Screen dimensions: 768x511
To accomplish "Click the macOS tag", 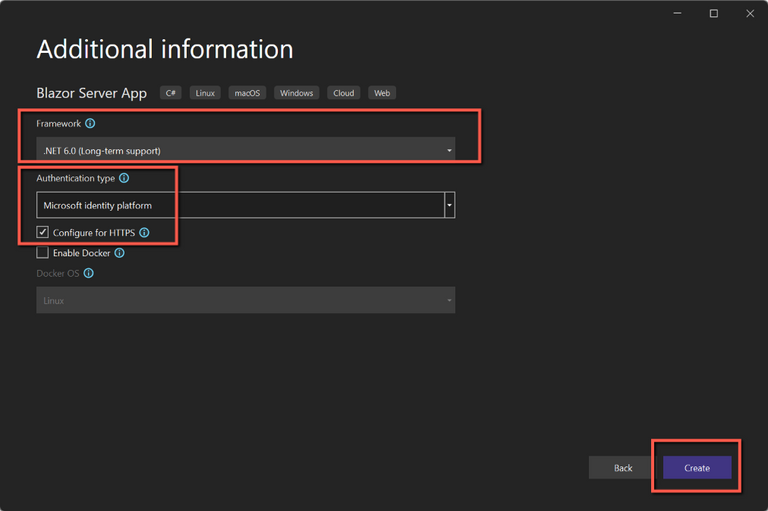I will point(246,93).
